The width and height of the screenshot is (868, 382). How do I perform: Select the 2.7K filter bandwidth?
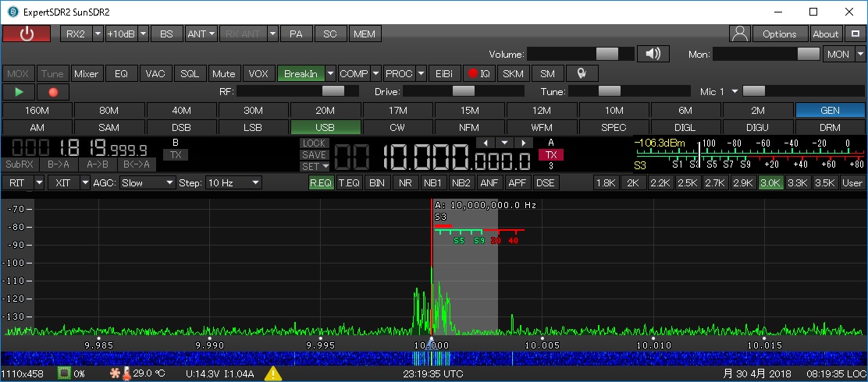pos(715,183)
